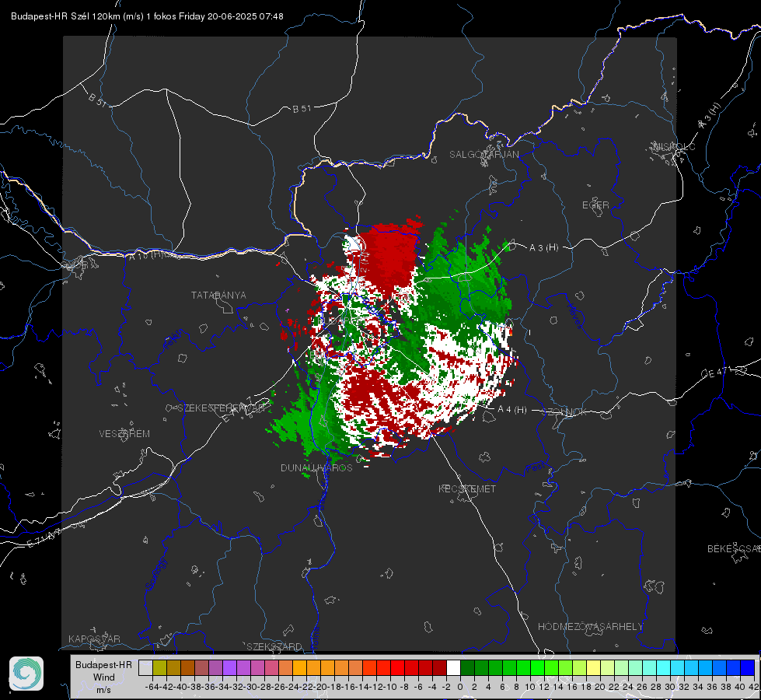Click the KAPOSVÁR city label
Image resolution: width=761 pixels, height=700 pixels.
point(94,639)
